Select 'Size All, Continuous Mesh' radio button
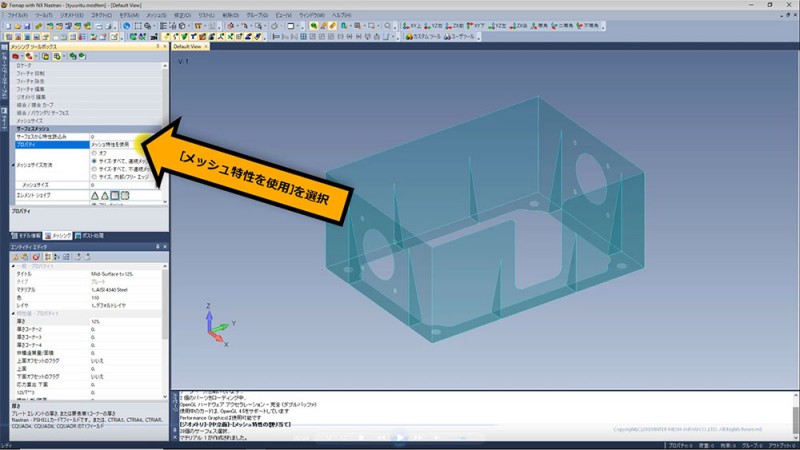800x450 pixels. [94, 161]
